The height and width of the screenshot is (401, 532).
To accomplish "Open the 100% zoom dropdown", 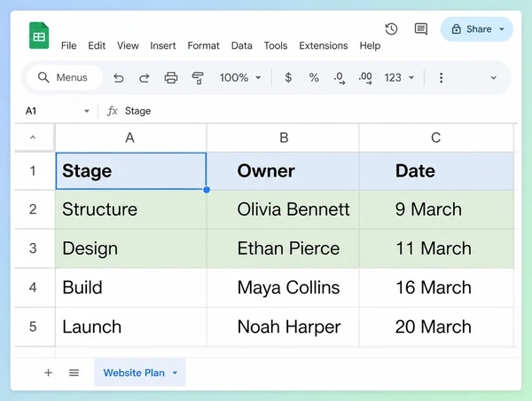I will 240,78.
